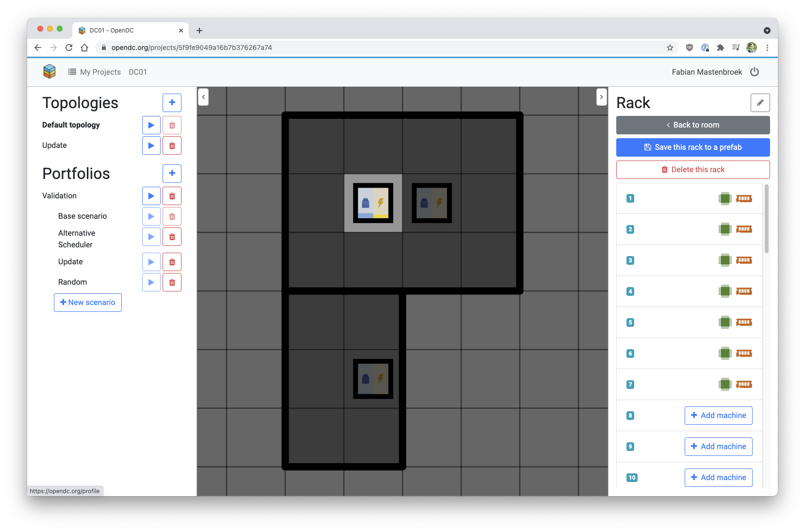The image size is (805, 532).
Task: Click the logout power icon
Action: pyautogui.click(x=755, y=72)
